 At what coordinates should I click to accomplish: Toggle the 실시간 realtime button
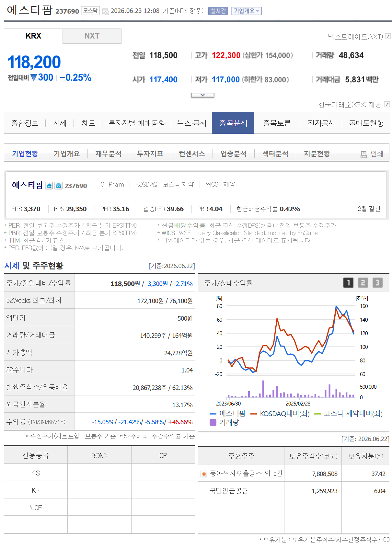[x=218, y=11]
